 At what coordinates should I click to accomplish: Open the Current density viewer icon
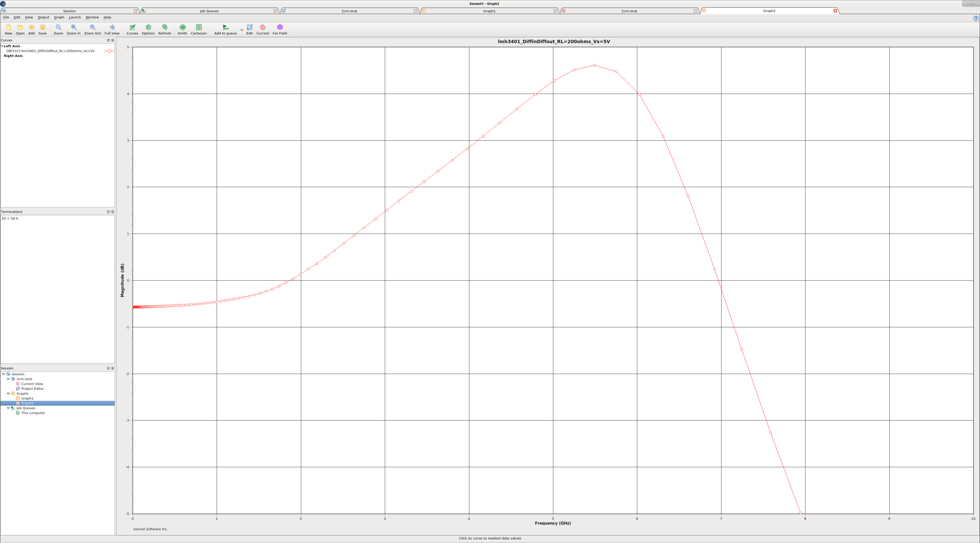[263, 30]
